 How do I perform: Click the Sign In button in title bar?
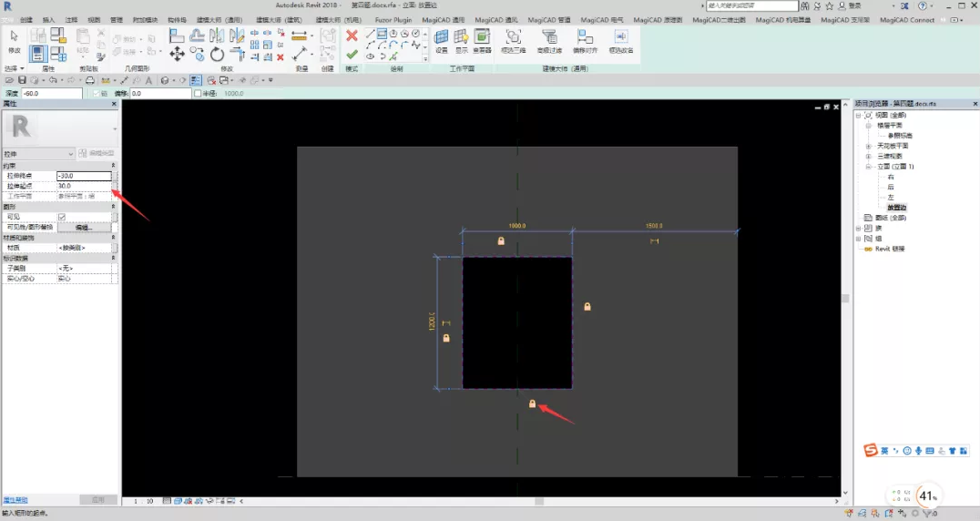[850, 5]
